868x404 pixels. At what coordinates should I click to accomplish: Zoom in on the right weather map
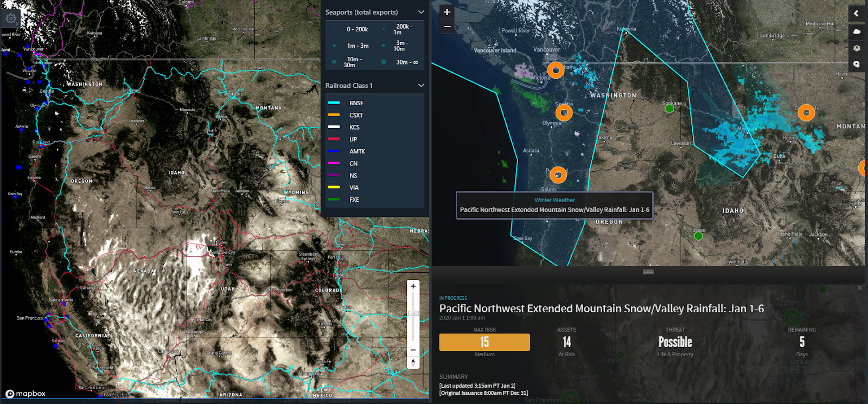(x=447, y=12)
